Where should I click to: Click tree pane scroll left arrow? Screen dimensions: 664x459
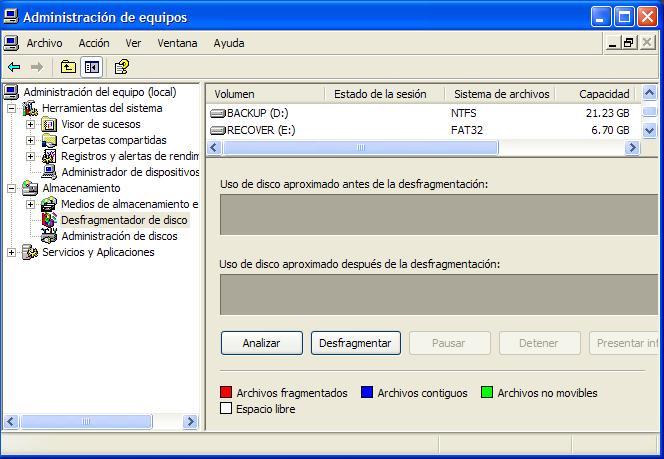(x=11, y=421)
